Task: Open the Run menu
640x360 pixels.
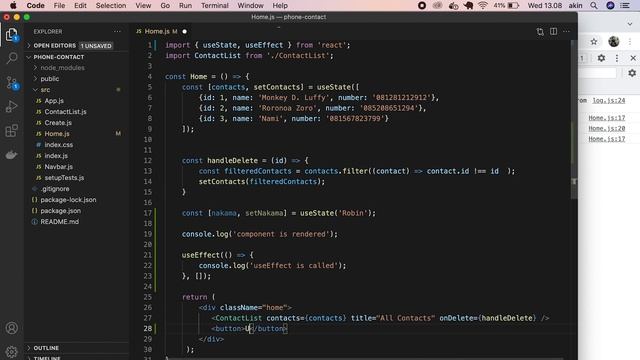Action: [185, 6]
